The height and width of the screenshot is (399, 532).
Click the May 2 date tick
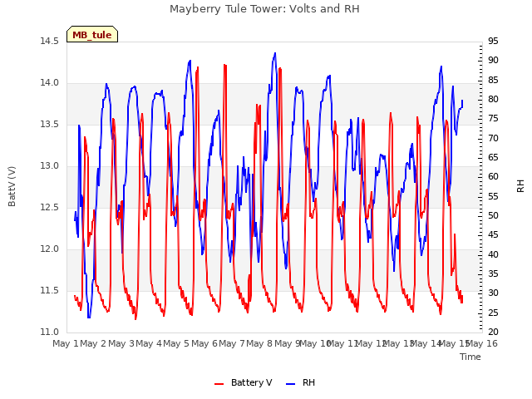93,343
